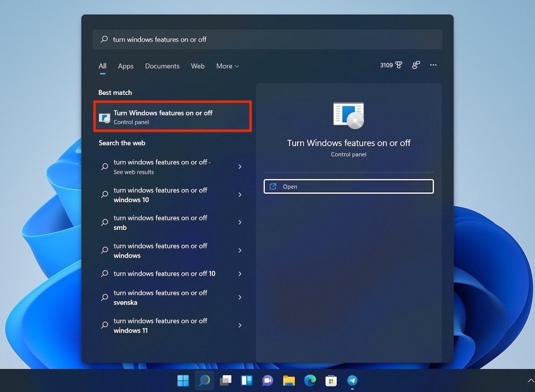Open Microsoft Store from taskbar

(x=331, y=380)
